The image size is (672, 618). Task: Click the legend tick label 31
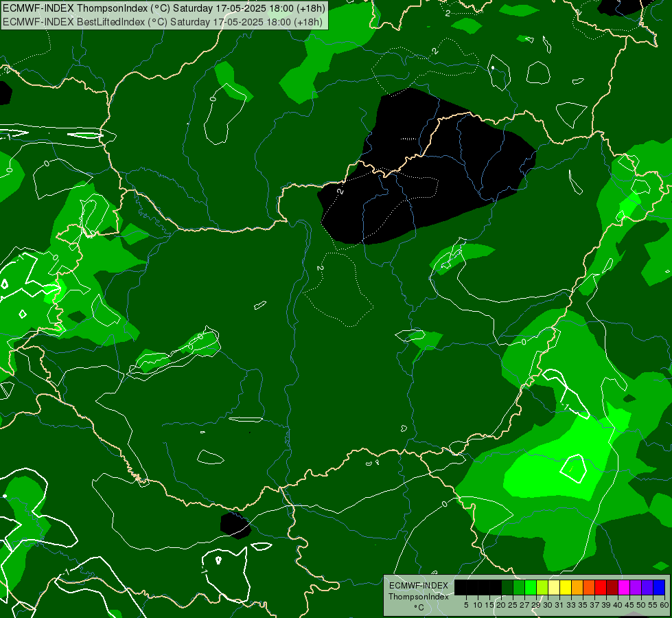click(x=559, y=605)
